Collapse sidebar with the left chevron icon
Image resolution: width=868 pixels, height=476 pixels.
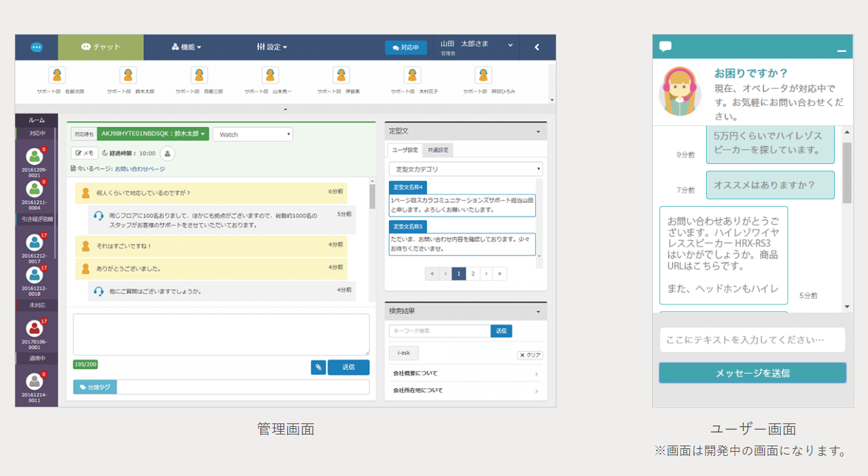pos(536,47)
